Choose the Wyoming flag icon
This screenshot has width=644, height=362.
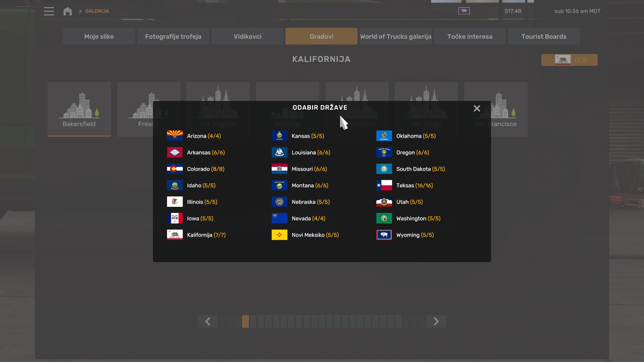click(384, 235)
